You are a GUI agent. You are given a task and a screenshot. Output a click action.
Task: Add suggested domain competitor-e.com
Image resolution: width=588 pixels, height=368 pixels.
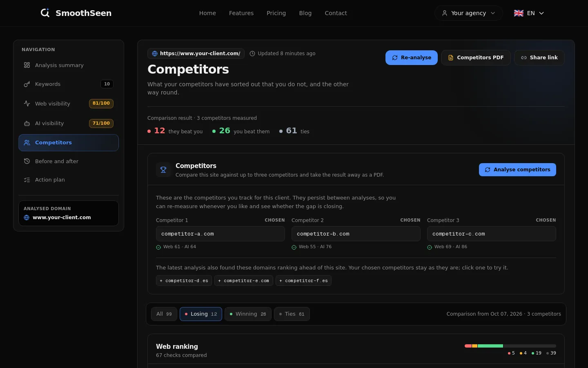tap(244, 280)
